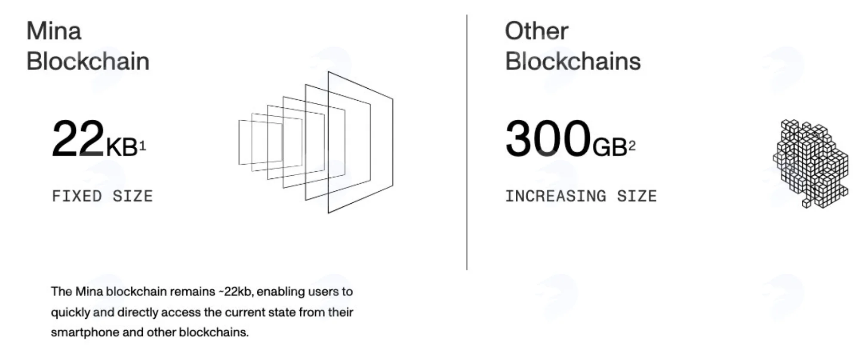Viewport: 868px width, 354px height.
Task: Click the cube cluster blockchain illustration
Action: (x=811, y=164)
